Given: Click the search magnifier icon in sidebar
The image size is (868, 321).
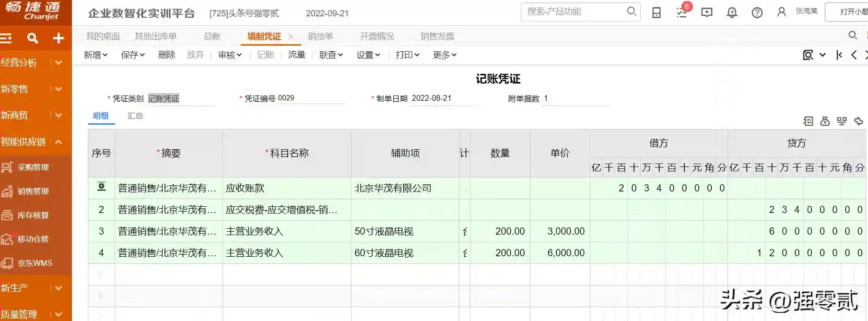Looking at the screenshot, I should 33,38.
